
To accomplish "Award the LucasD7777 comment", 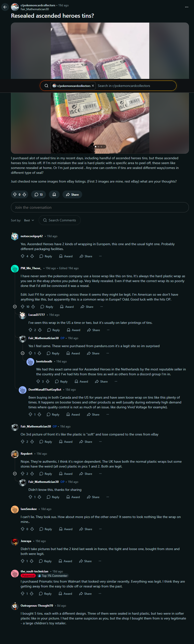I will click(74, 330).
